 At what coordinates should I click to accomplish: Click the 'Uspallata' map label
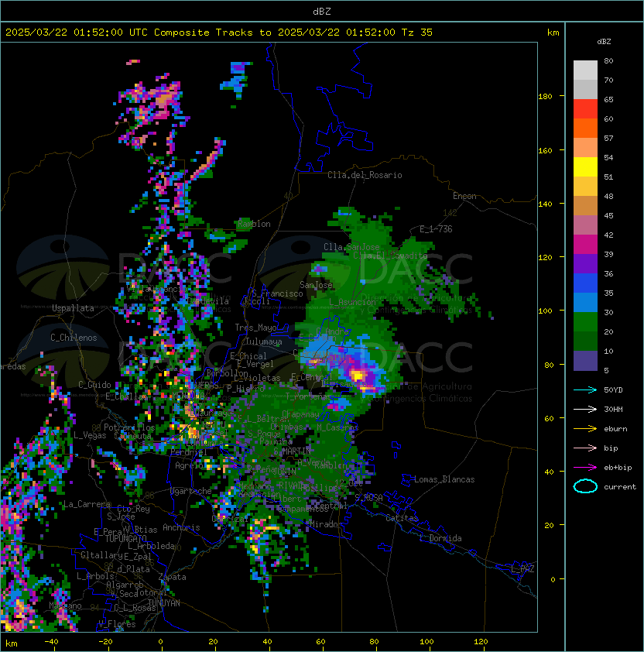point(73,308)
